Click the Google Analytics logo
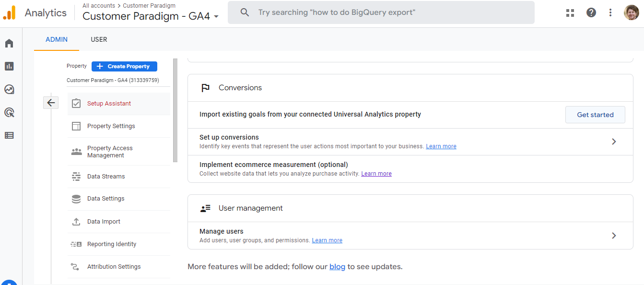The image size is (644, 285). pos(10,12)
